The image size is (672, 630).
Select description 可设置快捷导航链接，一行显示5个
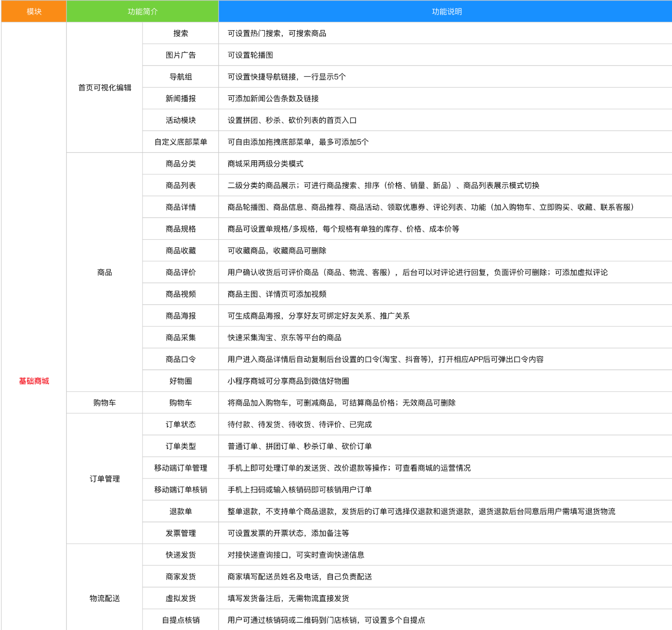click(287, 77)
